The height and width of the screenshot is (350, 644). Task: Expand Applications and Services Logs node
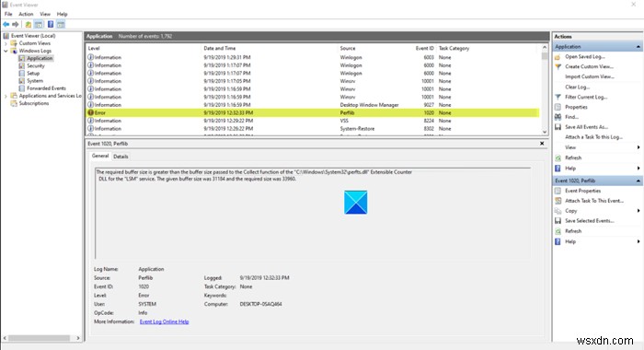[6, 96]
